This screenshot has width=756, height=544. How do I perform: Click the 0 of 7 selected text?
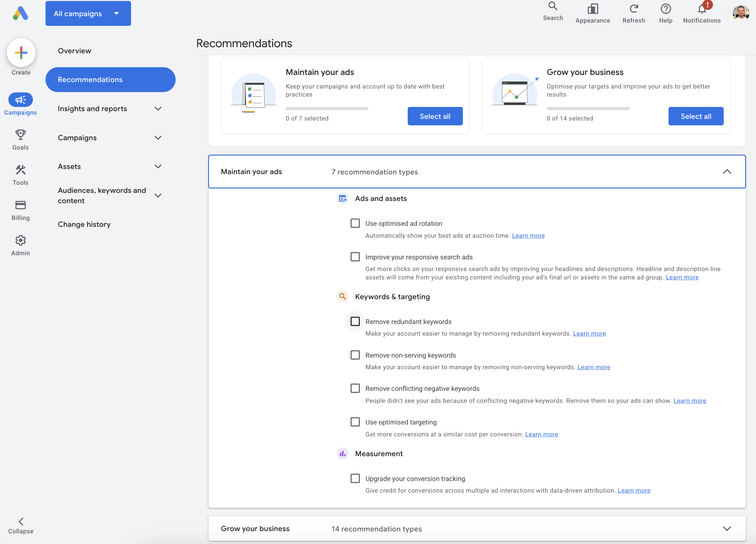(x=307, y=119)
